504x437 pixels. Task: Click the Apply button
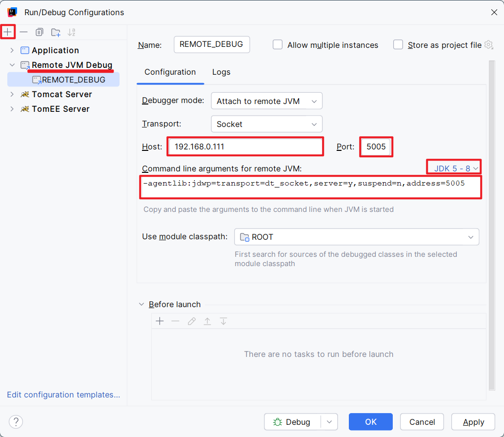[473, 422]
